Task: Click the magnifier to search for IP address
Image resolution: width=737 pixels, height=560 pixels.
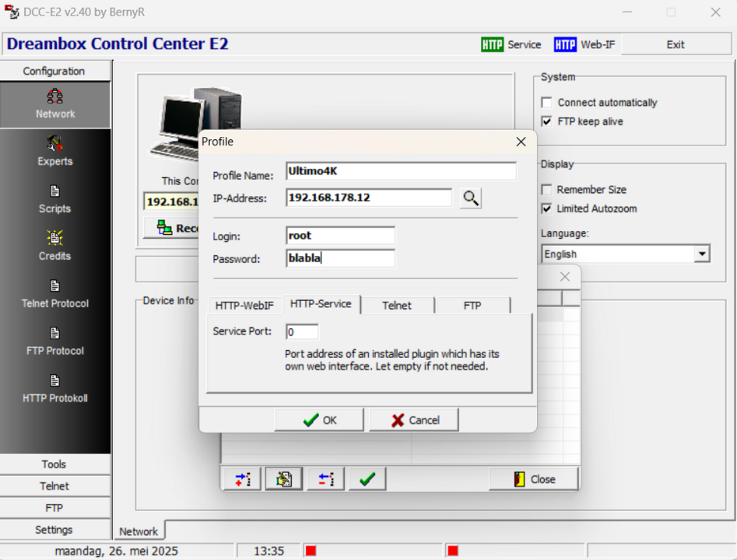Action: [470, 198]
